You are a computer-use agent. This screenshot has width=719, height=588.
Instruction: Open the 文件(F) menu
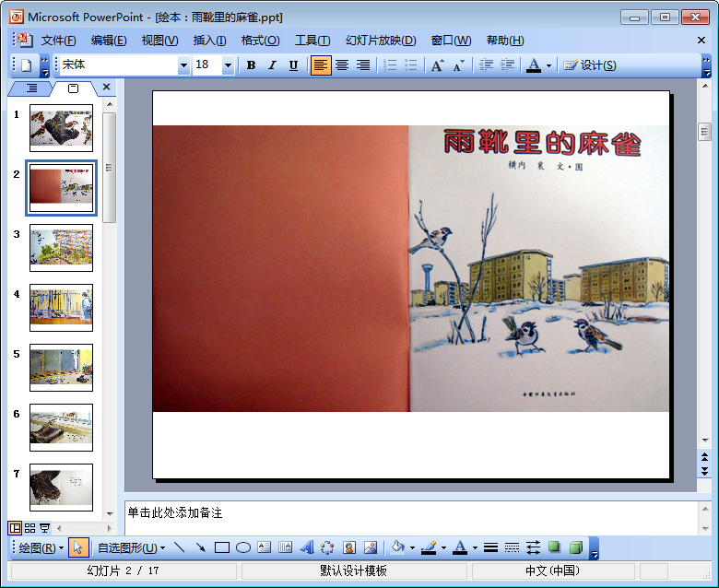(x=58, y=41)
